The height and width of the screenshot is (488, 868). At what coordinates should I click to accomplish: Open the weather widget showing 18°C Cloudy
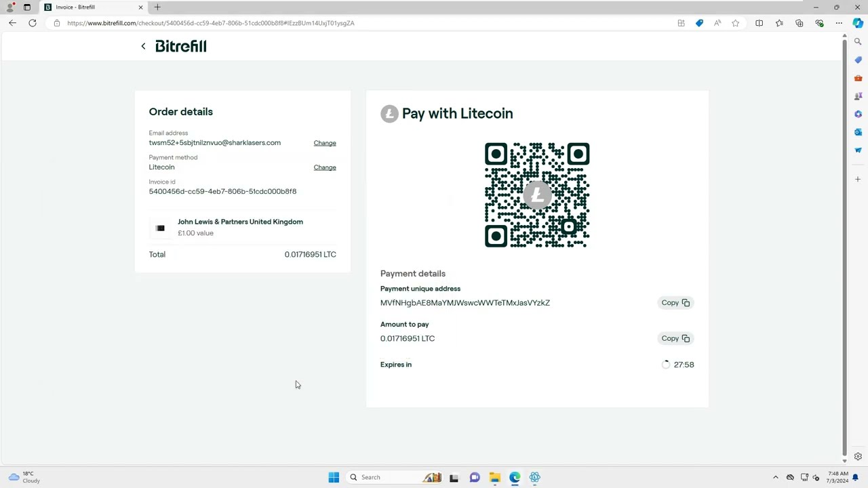click(x=24, y=477)
